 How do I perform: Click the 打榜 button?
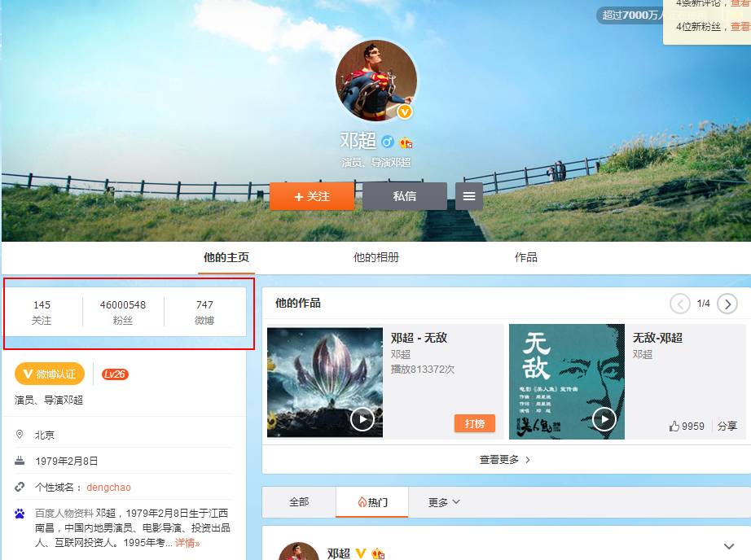point(475,423)
